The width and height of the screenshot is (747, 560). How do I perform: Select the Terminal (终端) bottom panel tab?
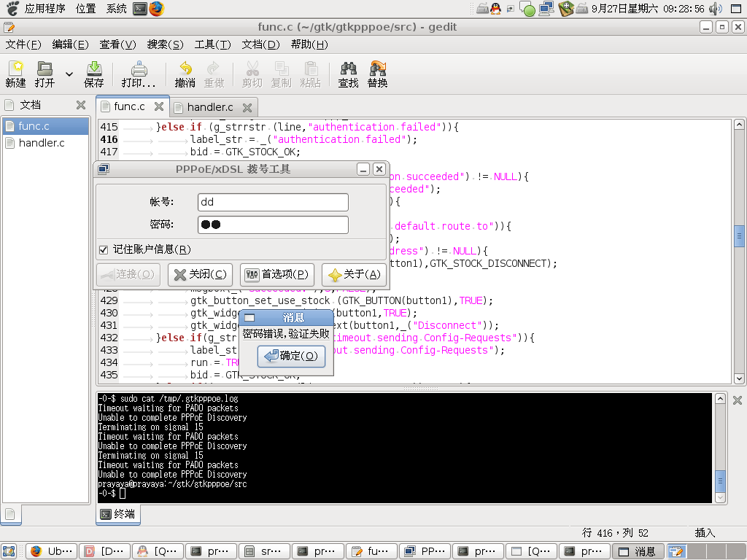[118, 514]
